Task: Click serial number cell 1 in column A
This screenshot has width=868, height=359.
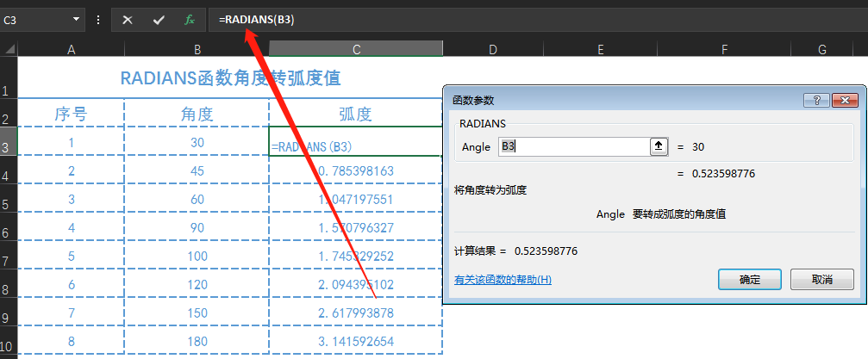Action: point(71,141)
